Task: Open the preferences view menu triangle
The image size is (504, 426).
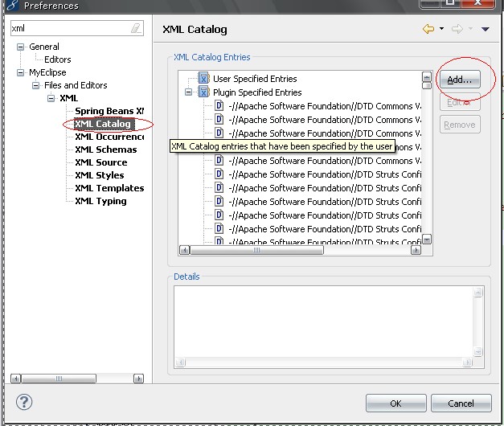Action: [485, 29]
